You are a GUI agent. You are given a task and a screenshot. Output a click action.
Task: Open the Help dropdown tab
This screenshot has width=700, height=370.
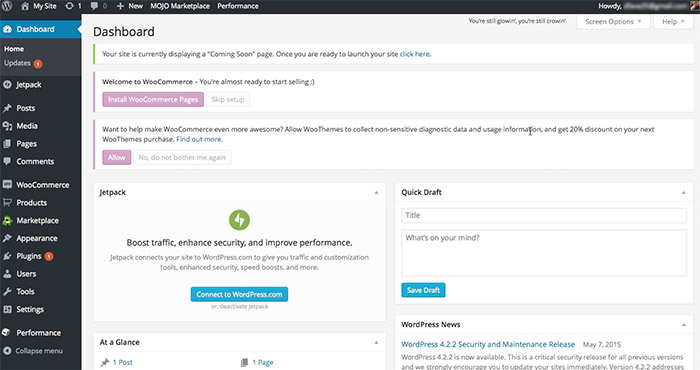(x=673, y=21)
